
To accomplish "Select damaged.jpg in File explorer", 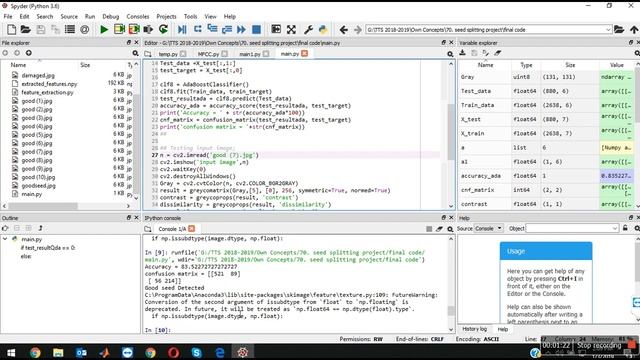I will 38,76.
